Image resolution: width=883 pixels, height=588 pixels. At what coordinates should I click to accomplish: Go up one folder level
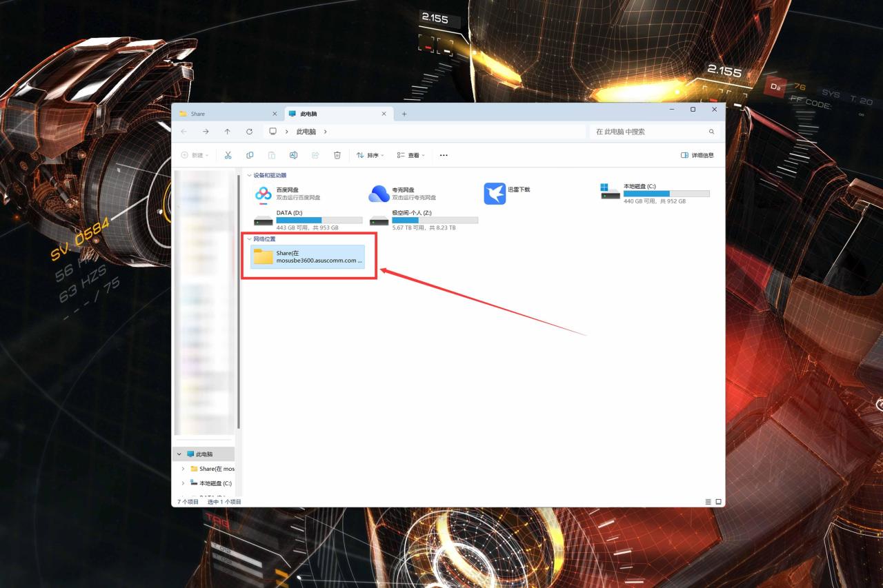(227, 132)
